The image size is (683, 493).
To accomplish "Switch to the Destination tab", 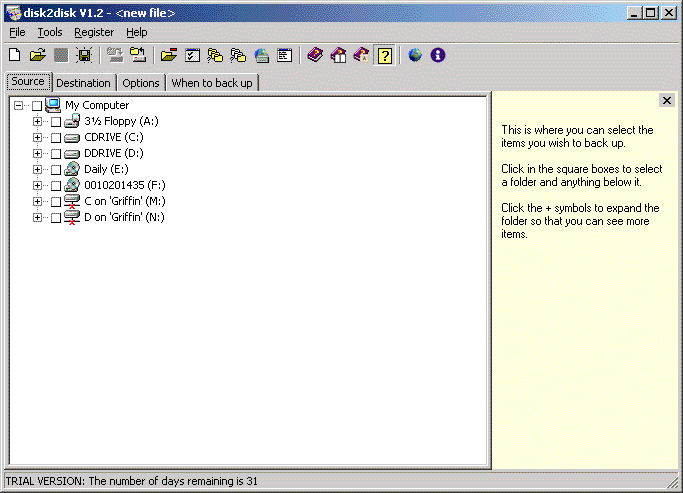I will [84, 83].
